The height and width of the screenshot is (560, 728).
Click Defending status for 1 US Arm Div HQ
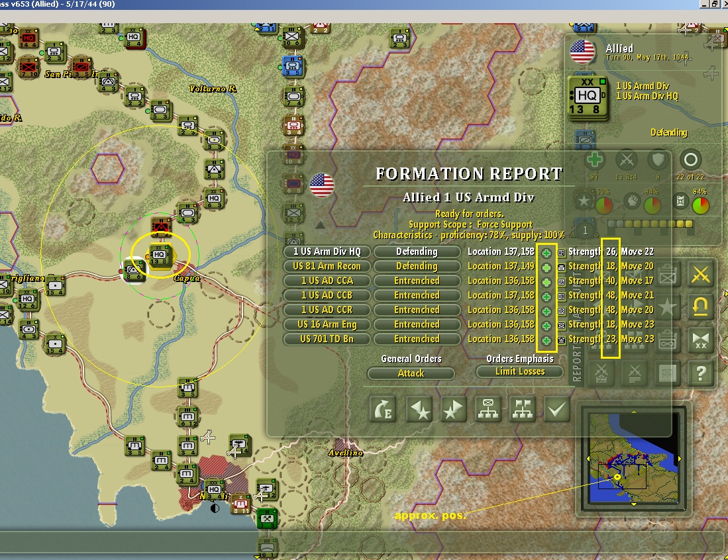pyautogui.click(x=417, y=252)
